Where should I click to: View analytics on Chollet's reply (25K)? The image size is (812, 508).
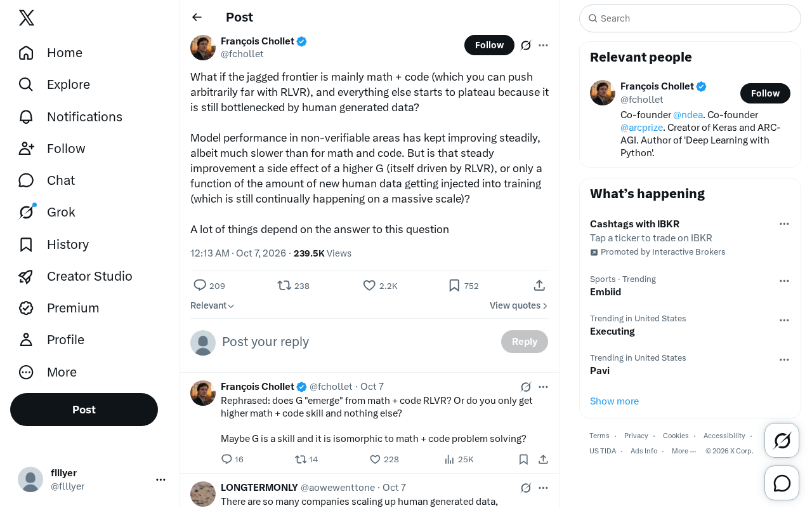(459, 459)
